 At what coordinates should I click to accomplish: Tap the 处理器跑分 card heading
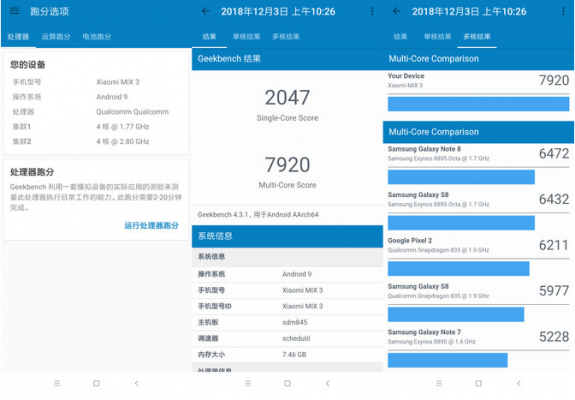pyautogui.click(x=32, y=172)
